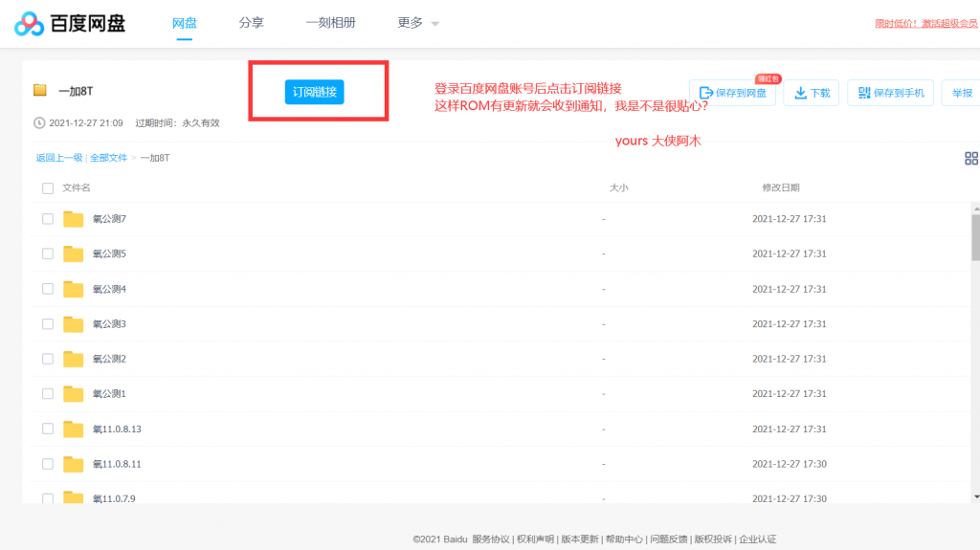Click the 权利声明 footer link

coord(535,539)
